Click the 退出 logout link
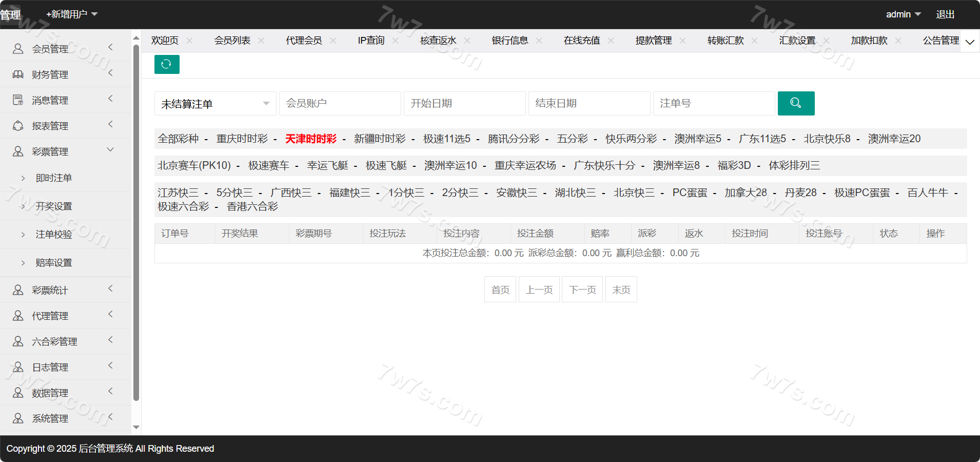Screen dimensions: 980x462 945,14
